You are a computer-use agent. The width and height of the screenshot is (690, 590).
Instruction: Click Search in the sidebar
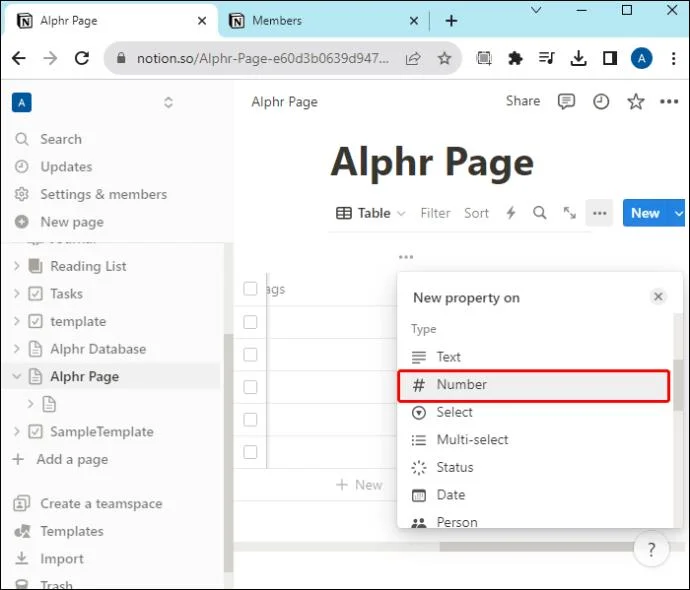pos(61,139)
